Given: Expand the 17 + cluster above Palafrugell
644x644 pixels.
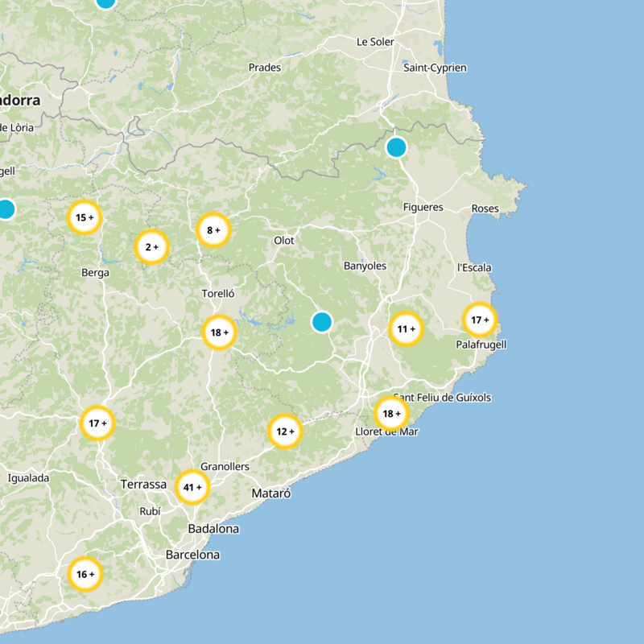Looking at the screenshot, I should click(480, 320).
